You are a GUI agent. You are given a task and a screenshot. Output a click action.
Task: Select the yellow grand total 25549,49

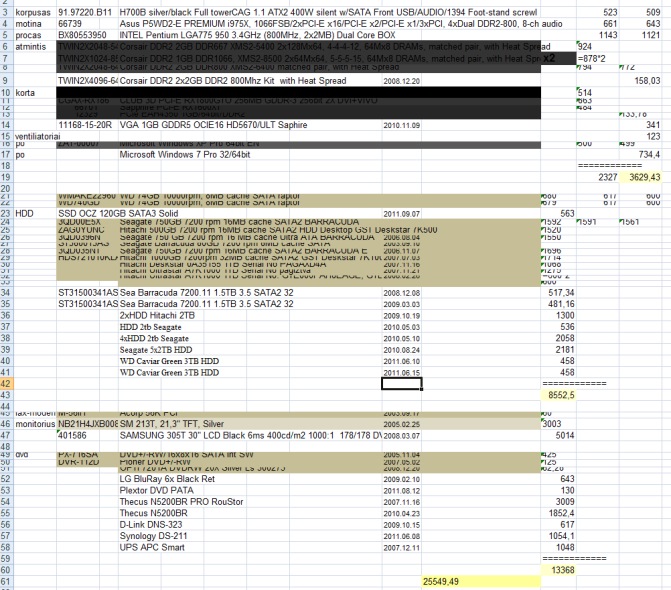coord(481,581)
